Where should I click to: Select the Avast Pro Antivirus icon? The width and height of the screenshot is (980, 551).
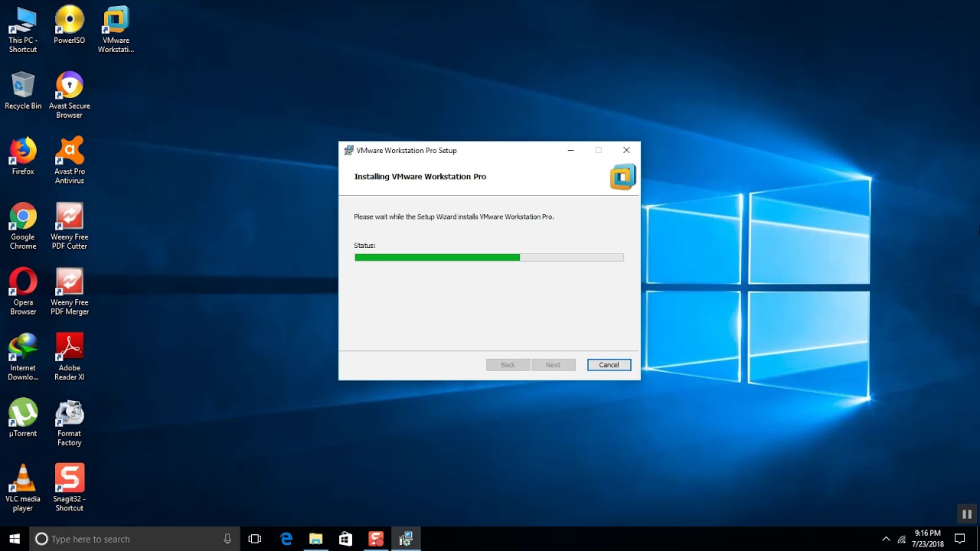coord(69,161)
